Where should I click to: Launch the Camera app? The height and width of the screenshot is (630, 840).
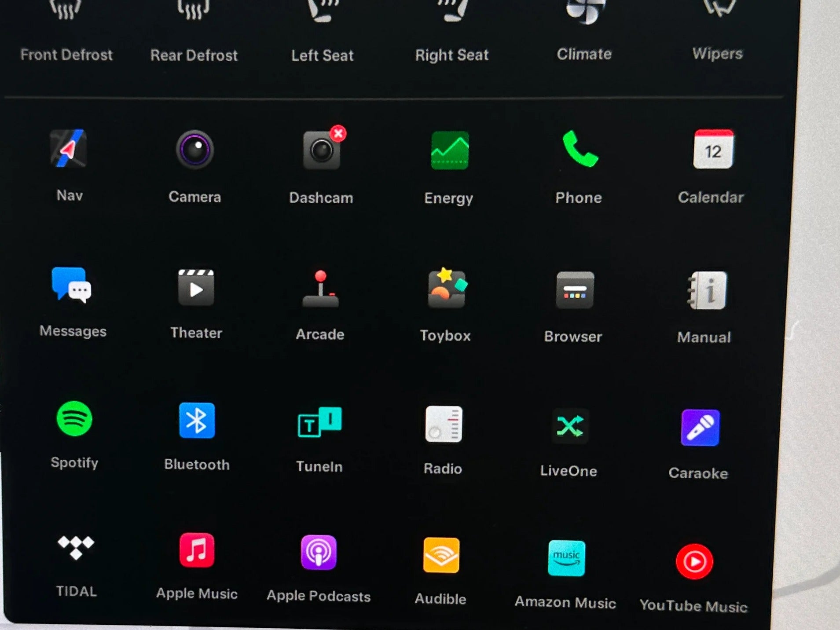tap(195, 150)
